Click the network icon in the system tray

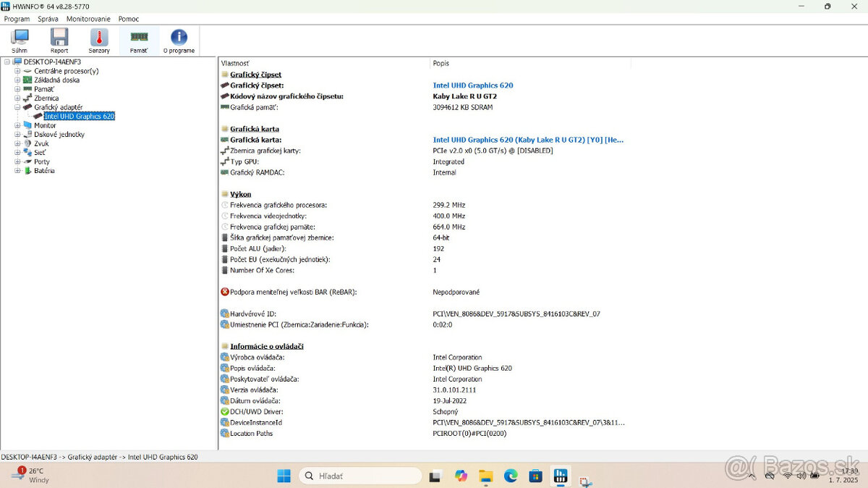[788, 476]
